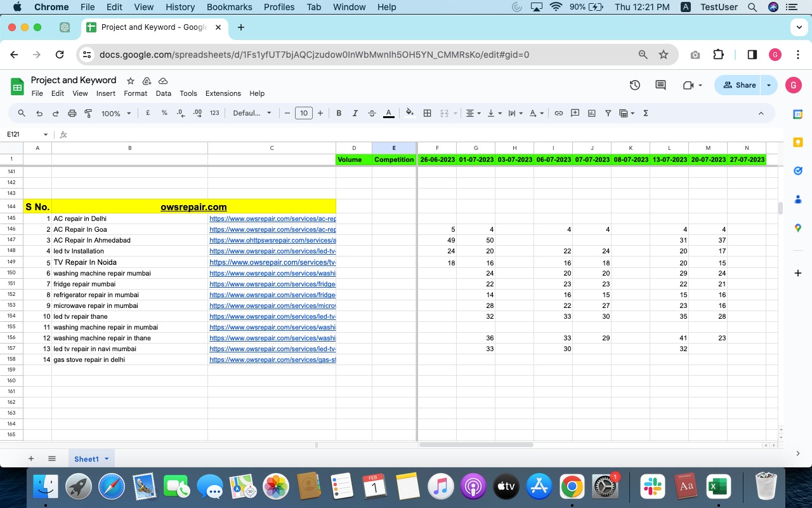The image size is (812, 508).
Task: Open the comments panel icon
Action: 660,85
